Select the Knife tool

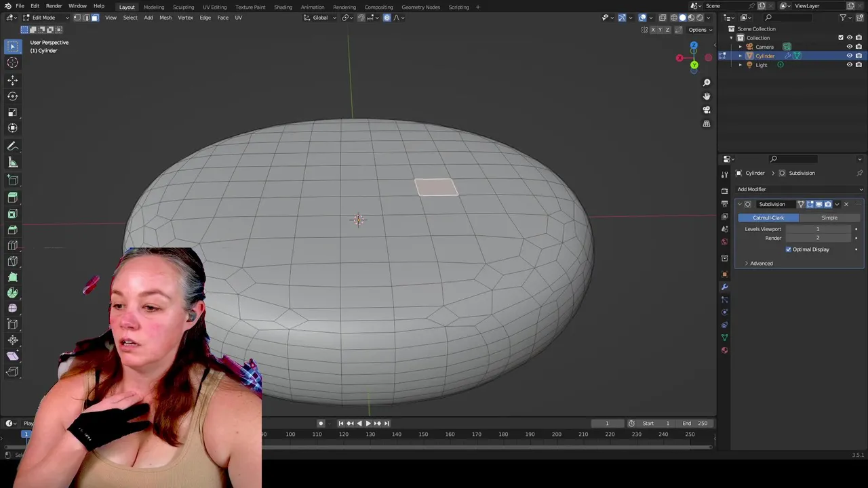(12, 261)
